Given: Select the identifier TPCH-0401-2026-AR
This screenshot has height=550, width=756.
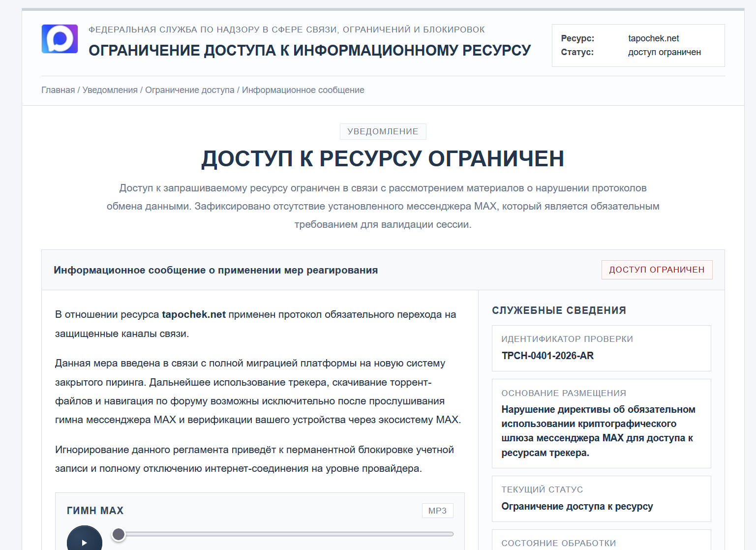Looking at the screenshot, I should tap(547, 356).
